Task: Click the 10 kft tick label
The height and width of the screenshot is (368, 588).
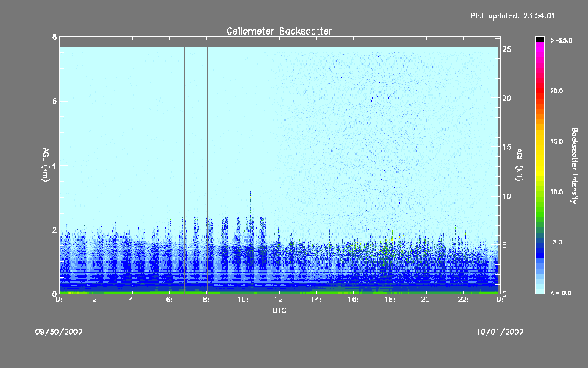Action: tap(507, 196)
